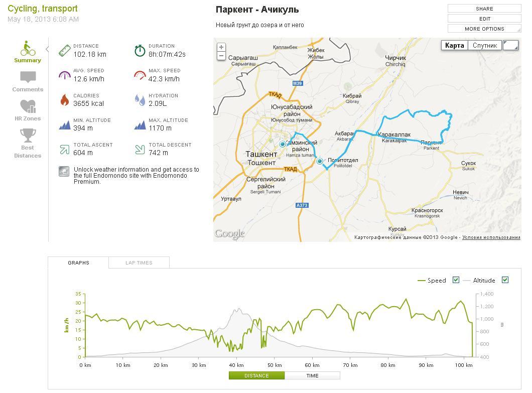This screenshot has width=532, height=393.
Task: Open the HR Zones heart icon
Action: (28, 106)
